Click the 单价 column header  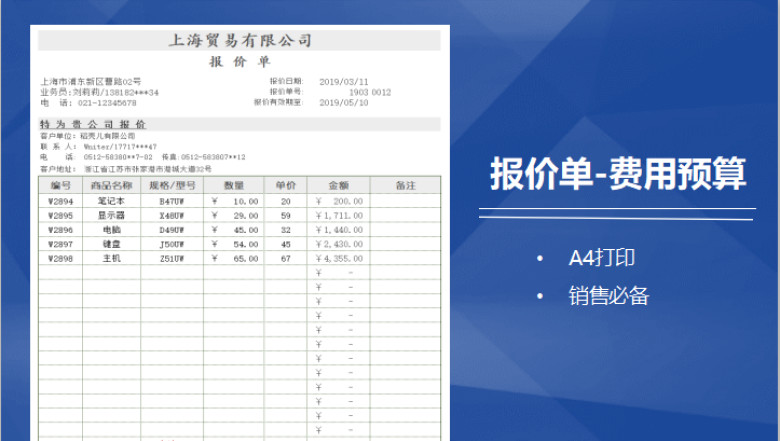pos(286,185)
